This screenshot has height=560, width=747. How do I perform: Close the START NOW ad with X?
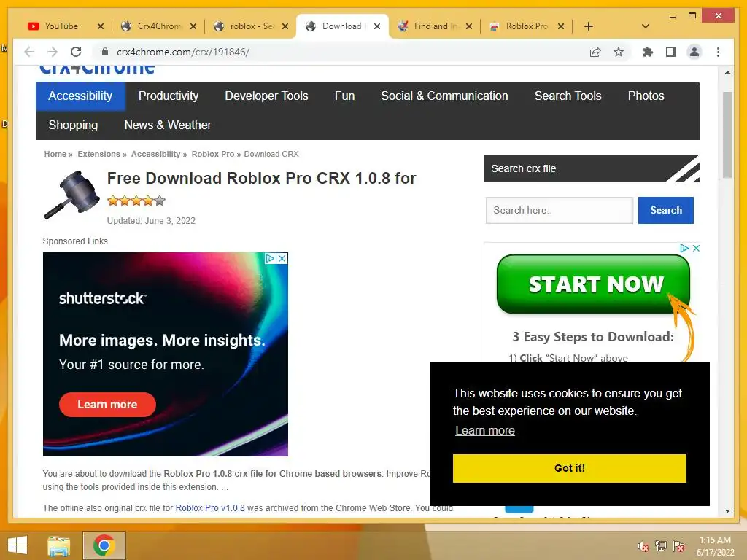696,248
